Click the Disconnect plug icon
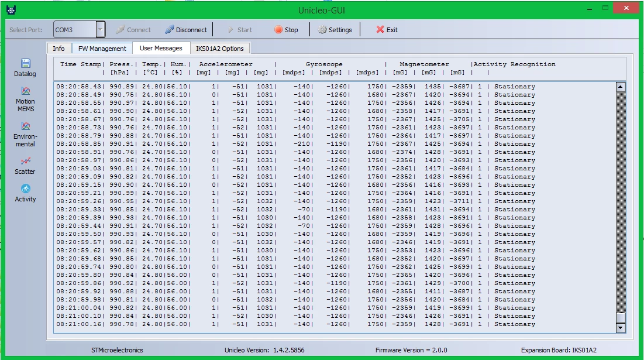 [169, 30]
